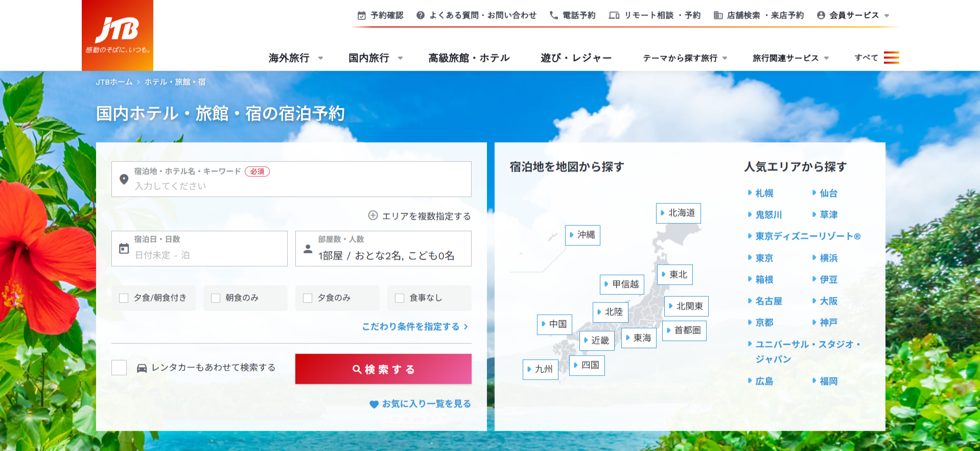Click the location pin icon in the keyword field
The height and width of the screenshot is (451, 980).
[124, 179]
